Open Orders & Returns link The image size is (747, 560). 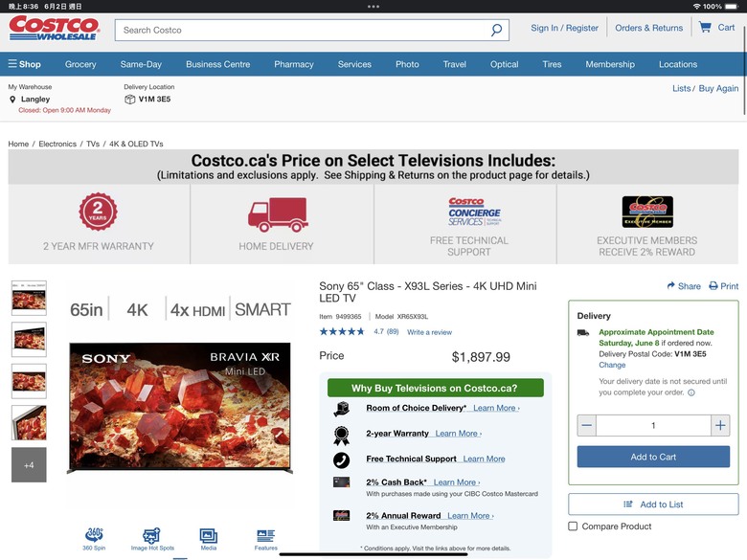(649, 28)
